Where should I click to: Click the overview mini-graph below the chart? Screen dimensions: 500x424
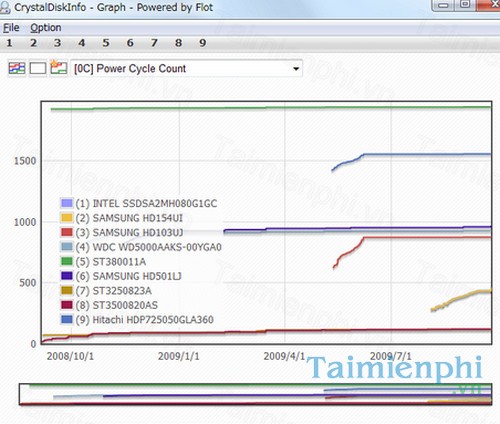click(255, 394)
